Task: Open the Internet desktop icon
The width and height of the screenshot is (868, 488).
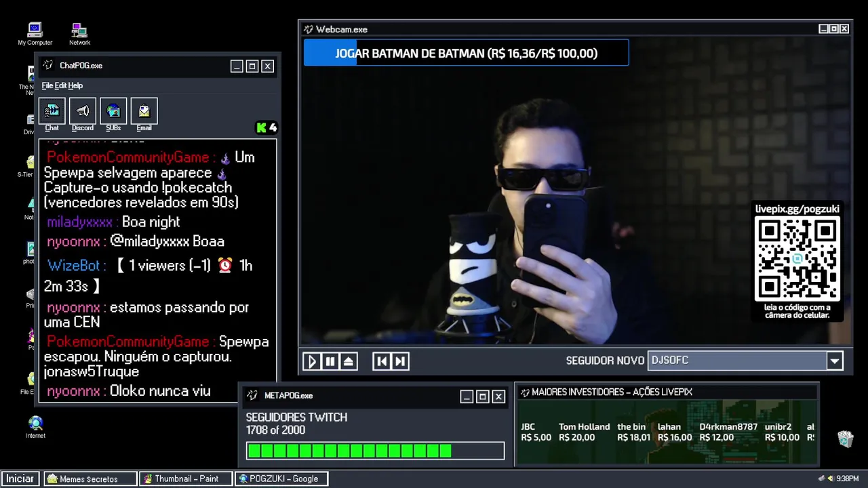Action: (35, 427)
